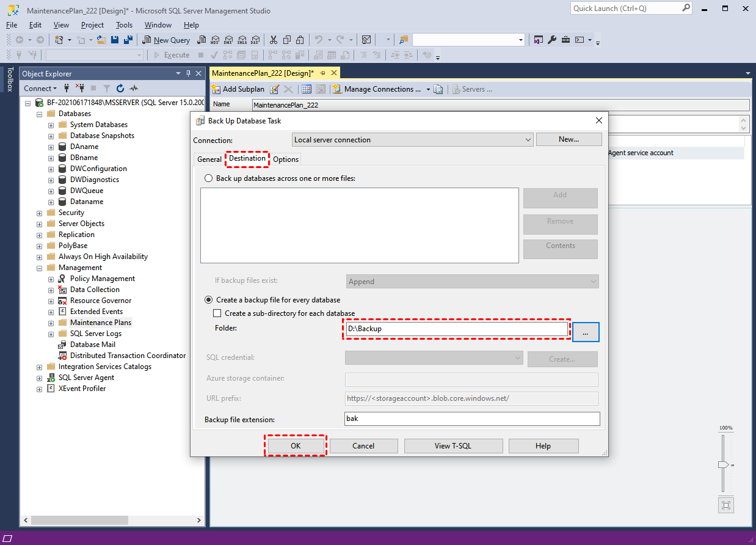Collapse the Databases tree node

tap(39, 114)
